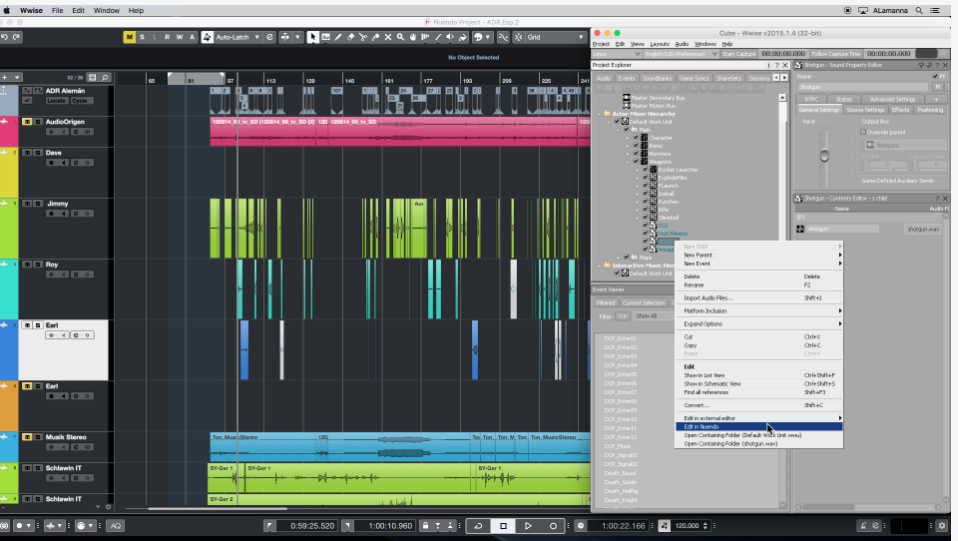Click the Undo arrow in Nuendo toolbar

click(4, 37)
